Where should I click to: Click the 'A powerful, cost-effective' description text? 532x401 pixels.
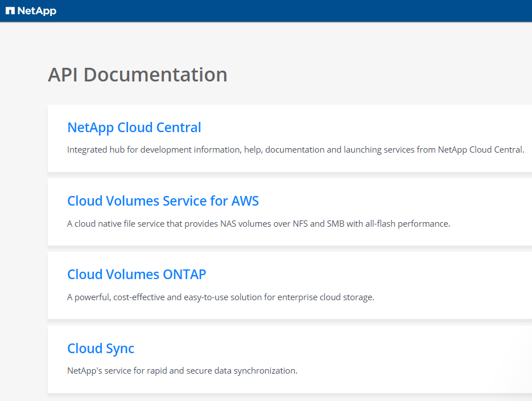click(x=221, y=297)
